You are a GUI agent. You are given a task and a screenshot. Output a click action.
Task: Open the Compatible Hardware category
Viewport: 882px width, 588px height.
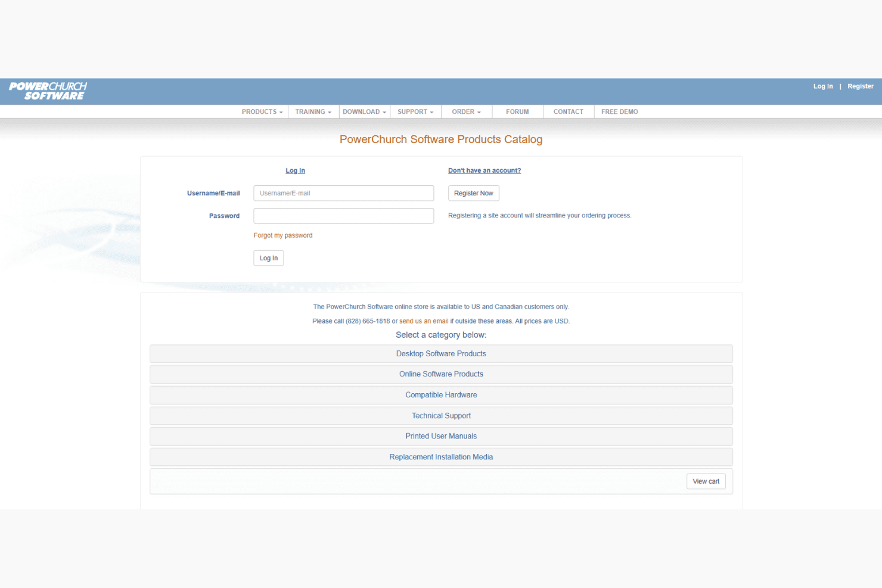pos(441,395)
